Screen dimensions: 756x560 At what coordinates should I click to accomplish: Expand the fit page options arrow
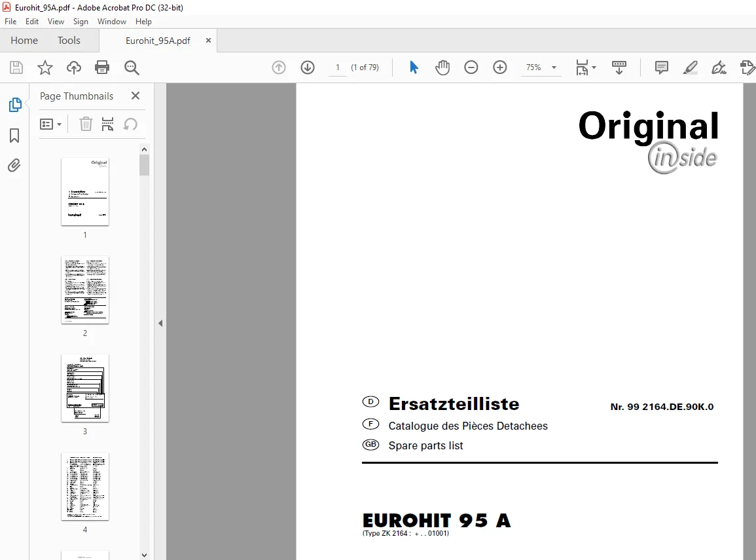(594, 67)
